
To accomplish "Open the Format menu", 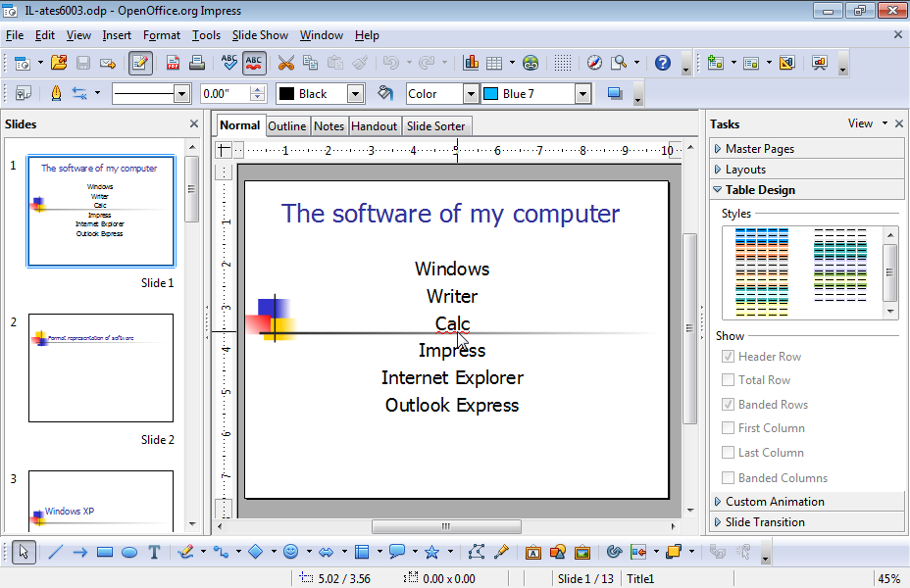I will click(x=162, y=35).
